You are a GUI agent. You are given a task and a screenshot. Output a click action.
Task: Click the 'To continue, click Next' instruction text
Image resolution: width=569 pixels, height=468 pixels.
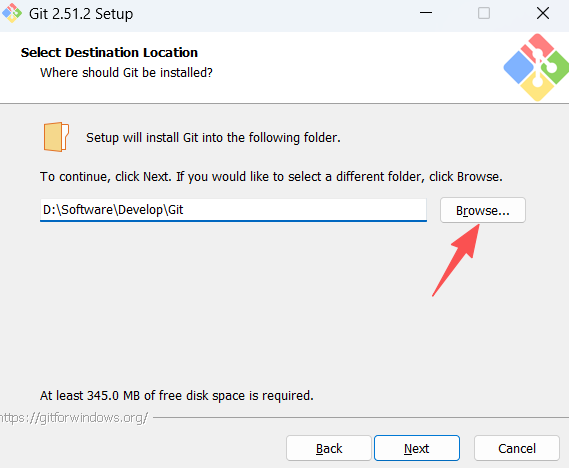(271, 177)
